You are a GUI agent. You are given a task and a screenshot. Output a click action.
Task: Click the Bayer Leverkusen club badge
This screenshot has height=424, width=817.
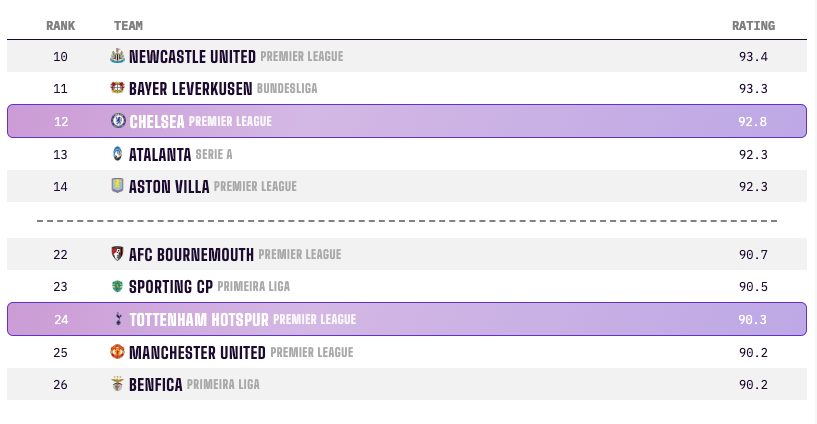pos(117,88)
